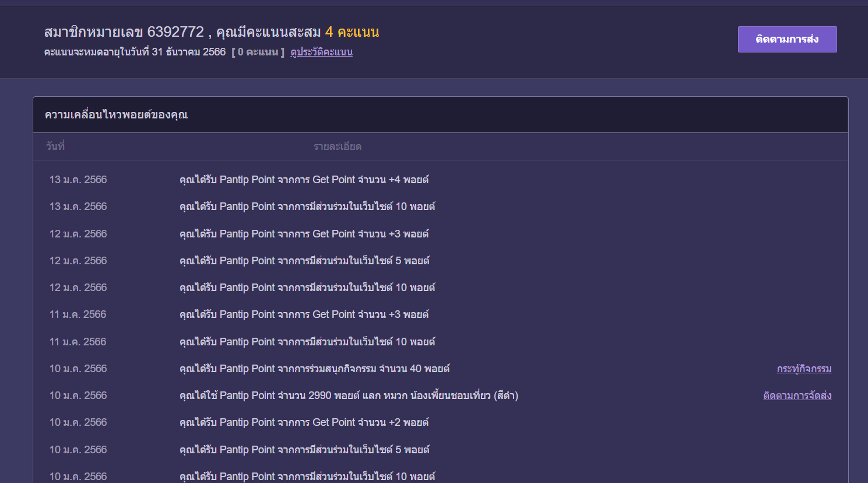This screenshot has height=483, width=868.
Task: Select the Get Point +2 entry
Action: (x=304, y=422)
